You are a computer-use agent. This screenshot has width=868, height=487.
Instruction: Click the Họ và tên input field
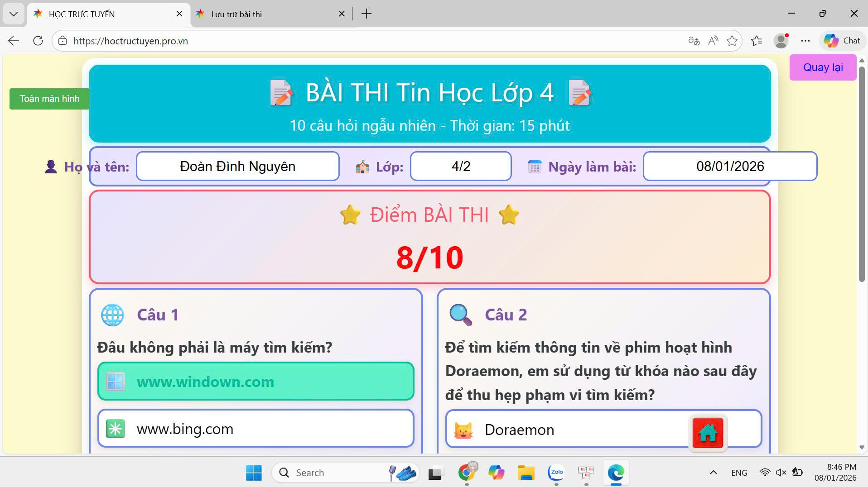[x=237, y=166]
